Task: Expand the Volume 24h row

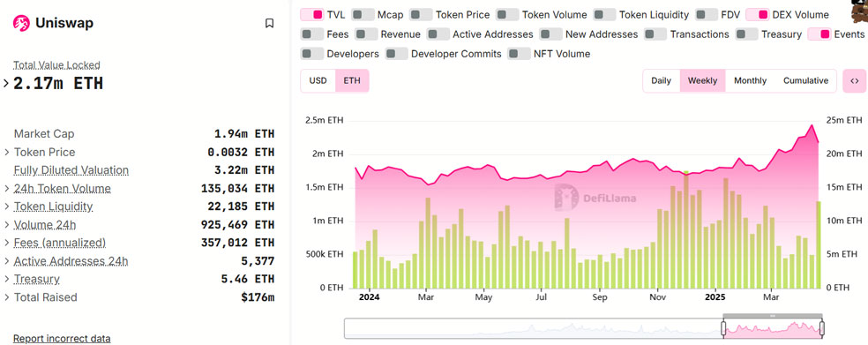Action: [7, 225]
